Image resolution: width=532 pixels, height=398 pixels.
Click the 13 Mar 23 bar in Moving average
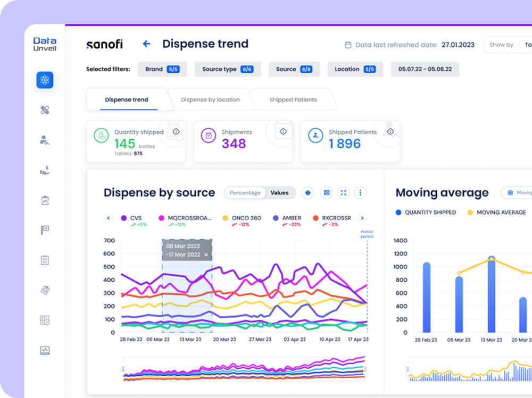(x=491, y=294)
